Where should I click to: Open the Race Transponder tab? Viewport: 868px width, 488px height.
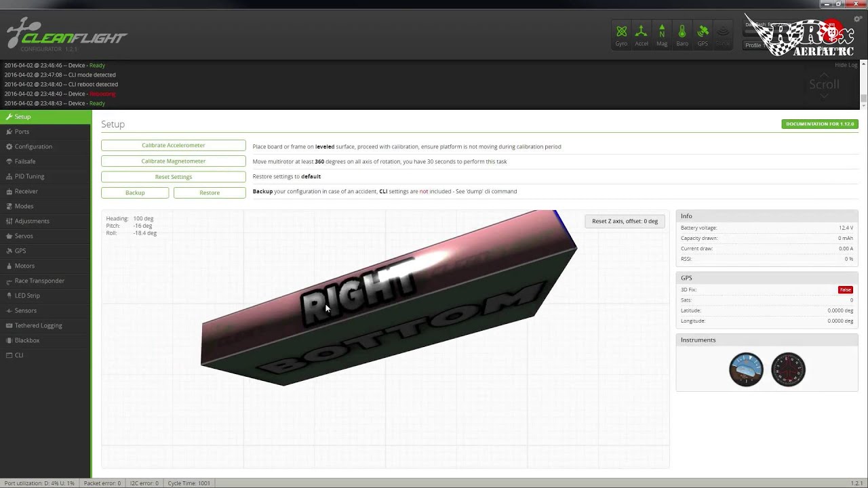pyautogui.click(x=45, y=281)
